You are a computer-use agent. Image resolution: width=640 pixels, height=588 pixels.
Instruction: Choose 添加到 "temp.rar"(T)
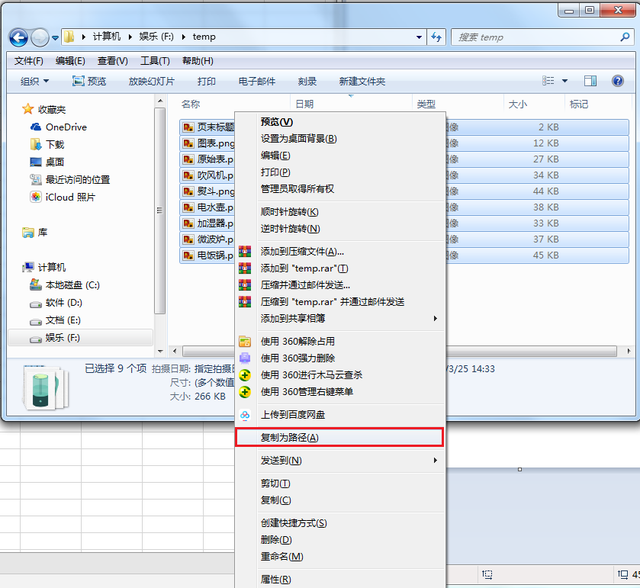(x=304, y=268)
